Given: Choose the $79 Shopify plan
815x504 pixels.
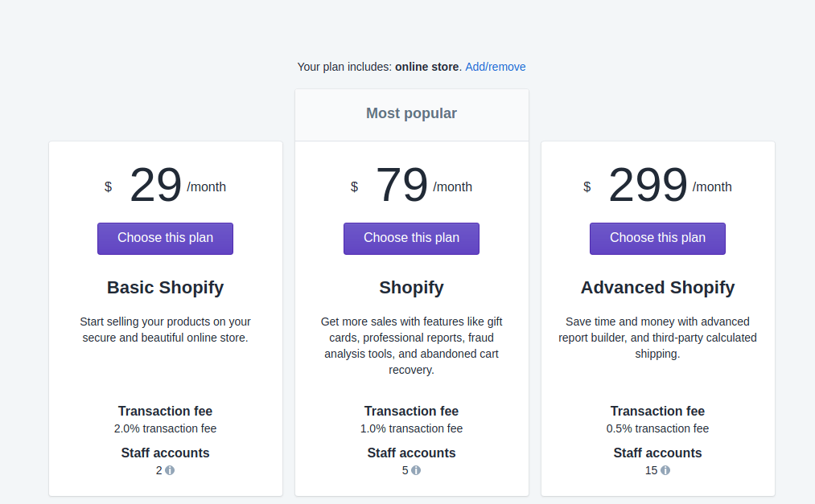Looking at the screenshot, I should click(411, 239).
